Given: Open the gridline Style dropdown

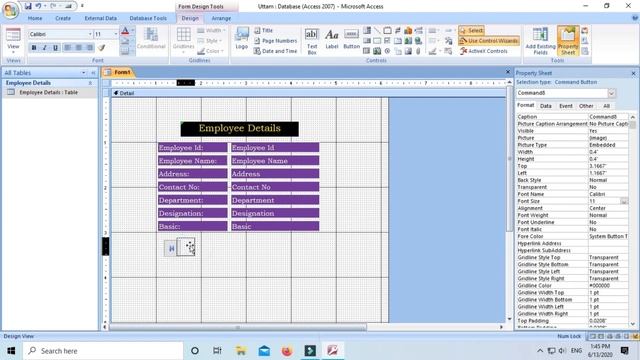Looking at the screenshot, I should (210, 41).
